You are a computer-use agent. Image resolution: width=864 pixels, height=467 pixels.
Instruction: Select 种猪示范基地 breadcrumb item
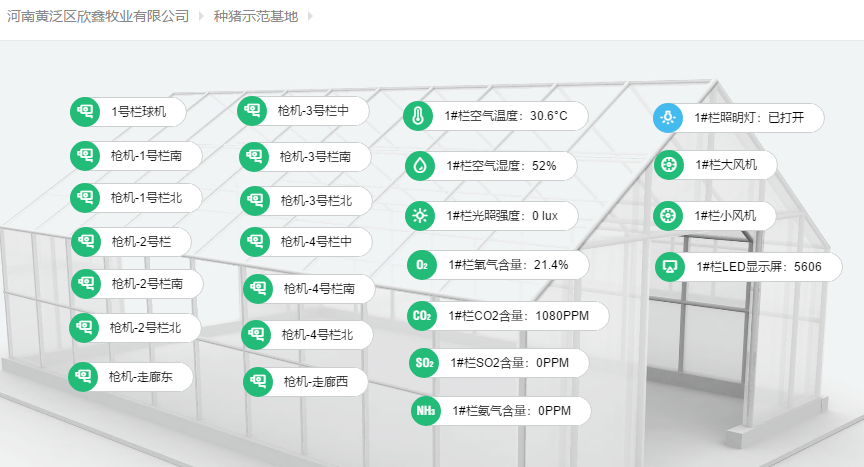[255, 17]
